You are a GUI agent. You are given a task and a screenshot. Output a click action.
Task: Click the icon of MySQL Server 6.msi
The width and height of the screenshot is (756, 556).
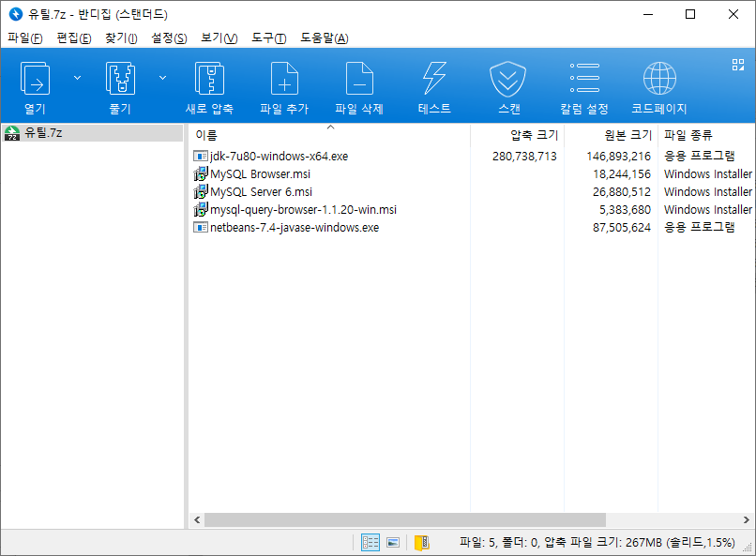coord(200,192)
